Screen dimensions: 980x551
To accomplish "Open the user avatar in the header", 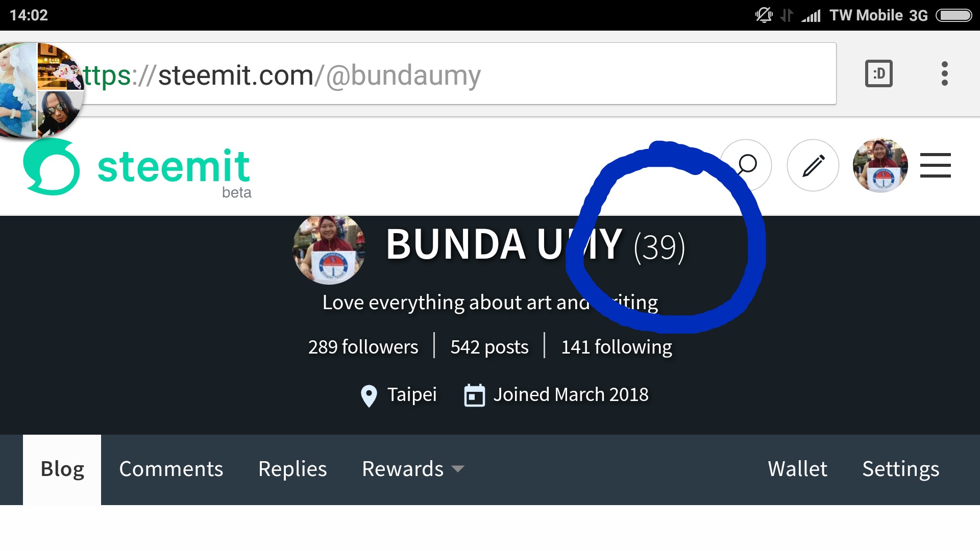I will pyautogui.click(x=880, y=165).
